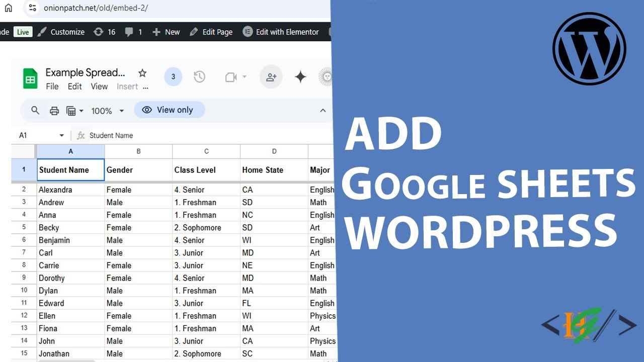Click the View only button

point(169,110)
